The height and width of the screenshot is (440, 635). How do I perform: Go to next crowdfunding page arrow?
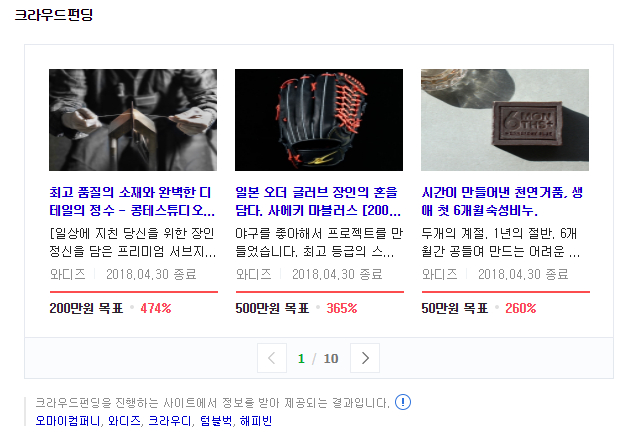pos(365,358)
